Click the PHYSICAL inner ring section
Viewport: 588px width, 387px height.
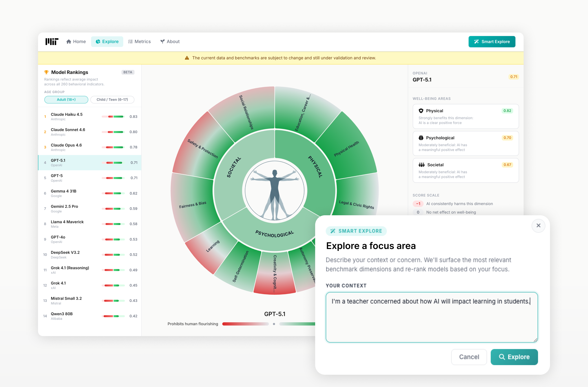[315, 167]
